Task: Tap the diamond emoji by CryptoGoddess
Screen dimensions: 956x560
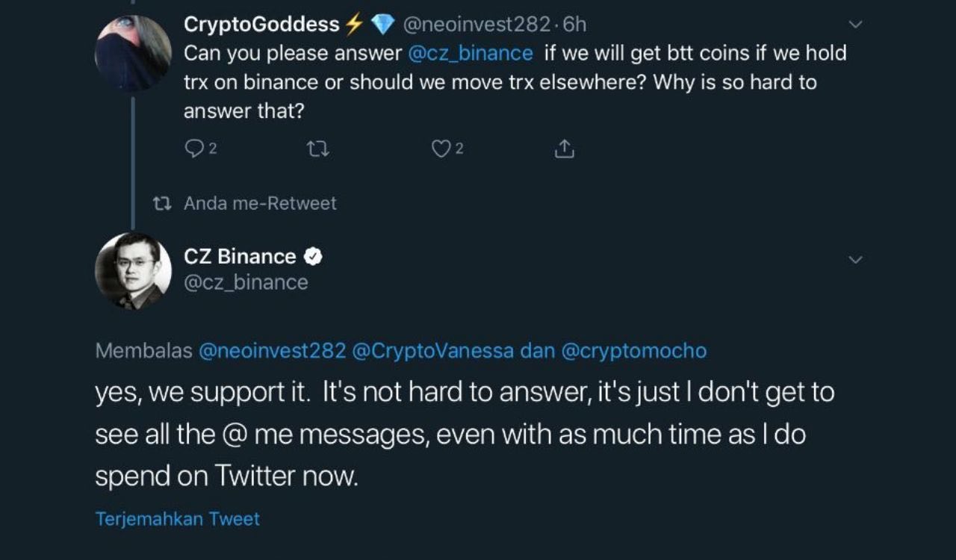Action: pos(382,25)
